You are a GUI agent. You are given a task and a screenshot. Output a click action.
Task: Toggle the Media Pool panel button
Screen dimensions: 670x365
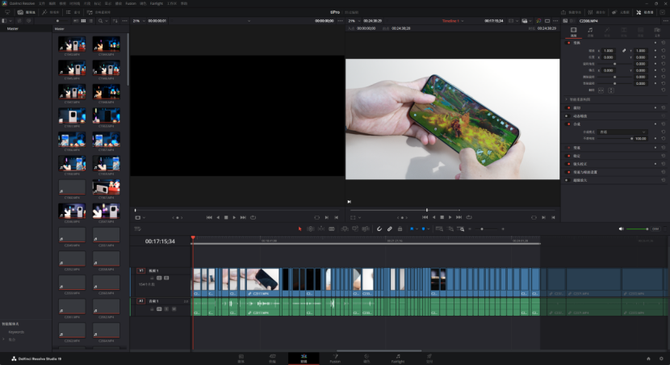(26, 12)
